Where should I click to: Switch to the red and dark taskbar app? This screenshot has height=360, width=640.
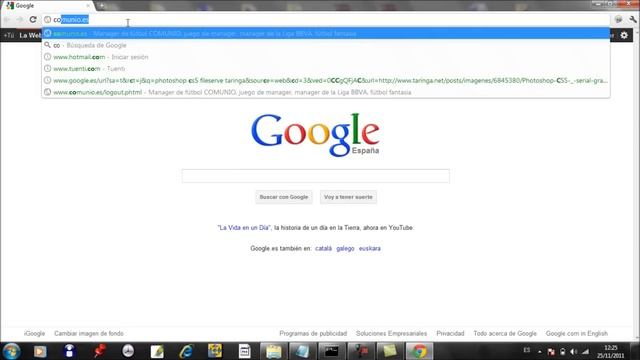(x=361, y=351)
